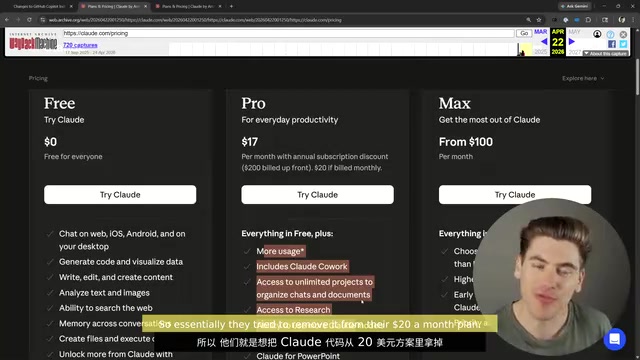
Task: Click the From $100 price text
Action: (x=466, y=142)
